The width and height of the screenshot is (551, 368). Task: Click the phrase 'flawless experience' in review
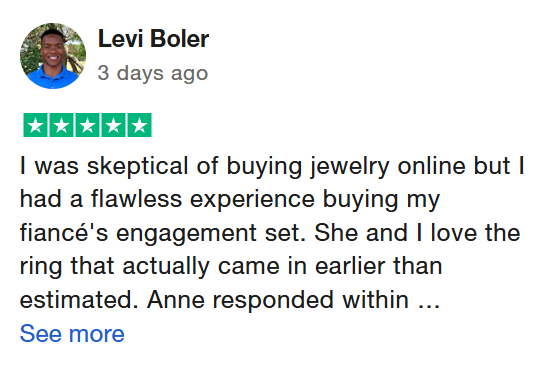[x=203, y=199]
